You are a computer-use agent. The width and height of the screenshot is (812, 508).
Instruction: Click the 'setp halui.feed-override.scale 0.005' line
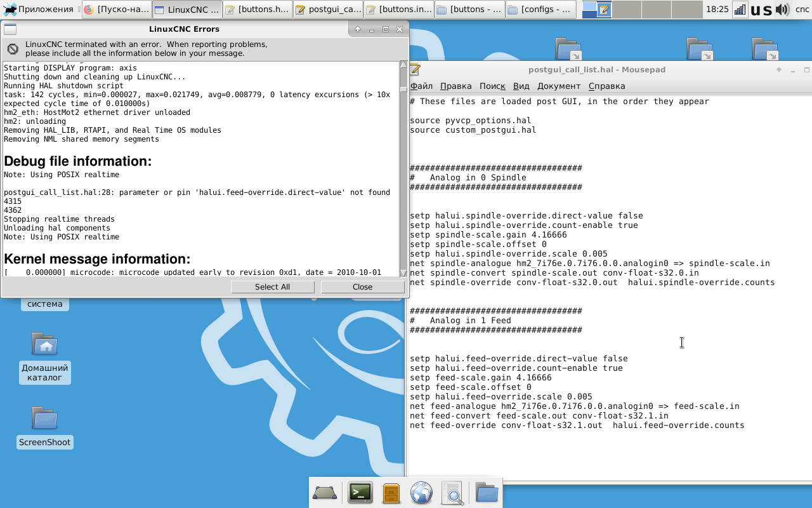pyautogui.click(x=501, y=397)
